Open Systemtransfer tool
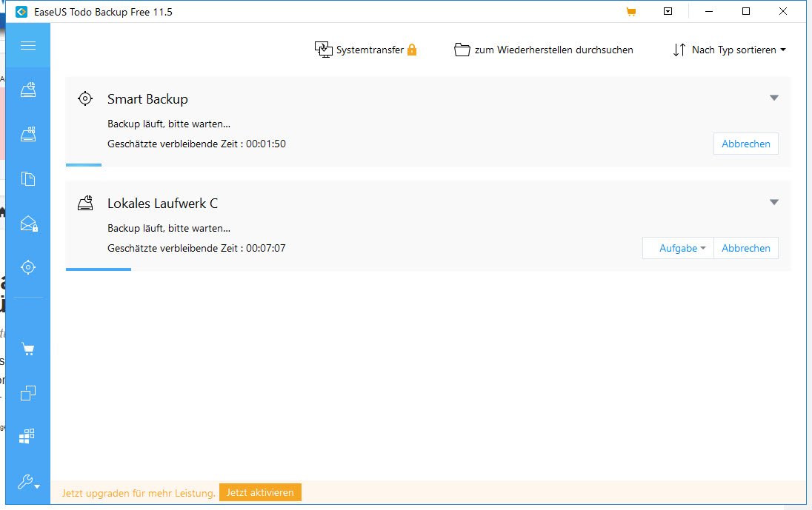Screen dimensions: 812x510 pyautogui.click(x=359, y=50)
